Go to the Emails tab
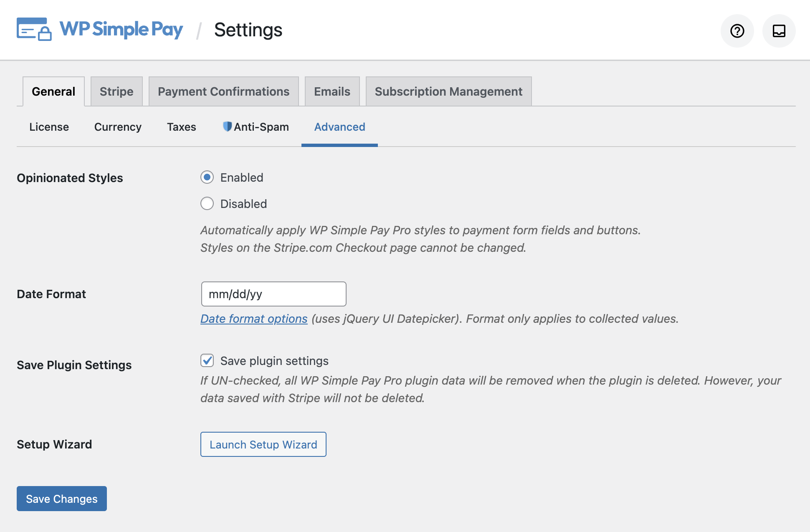Image resolution: width=810 pixels, height=532 pixels. click(x=332, y=91)
